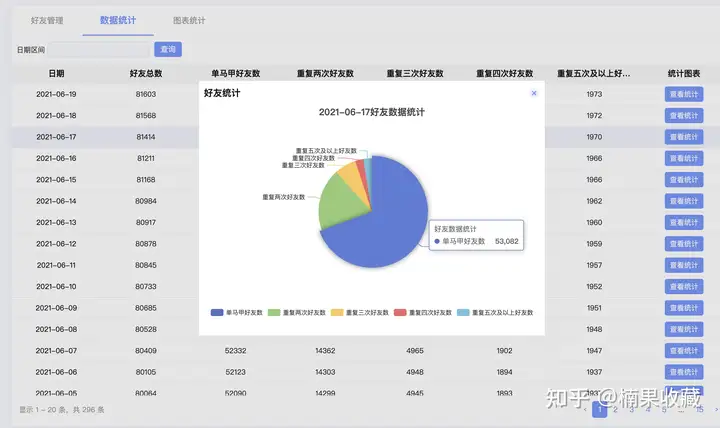
Task: View statistics for 2021-06-18 row
Action: (684, 116)
